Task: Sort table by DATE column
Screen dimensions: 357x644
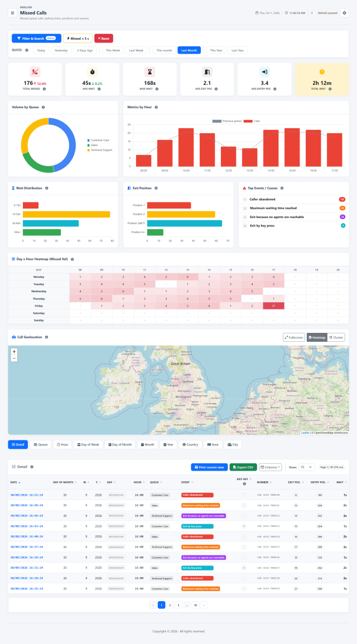Action: [x=16, y=482]
